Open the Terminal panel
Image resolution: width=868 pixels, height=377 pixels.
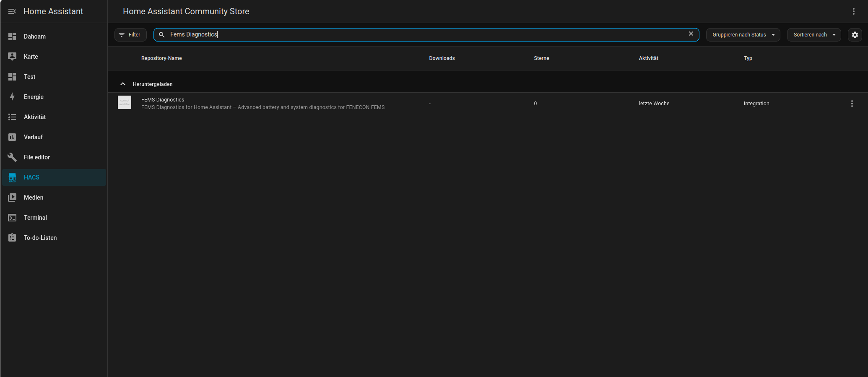point(54,218)
